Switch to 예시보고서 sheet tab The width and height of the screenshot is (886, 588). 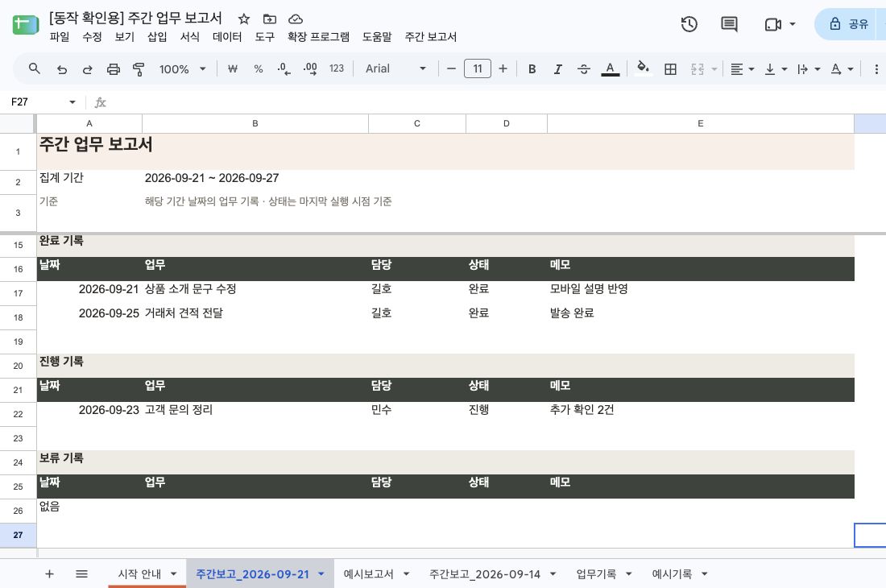point(368,574)
